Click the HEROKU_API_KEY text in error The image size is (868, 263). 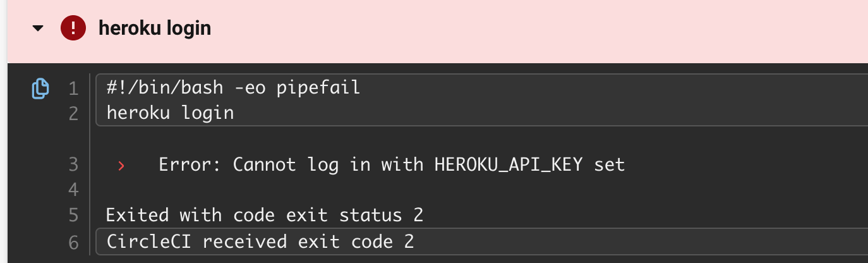511,165
